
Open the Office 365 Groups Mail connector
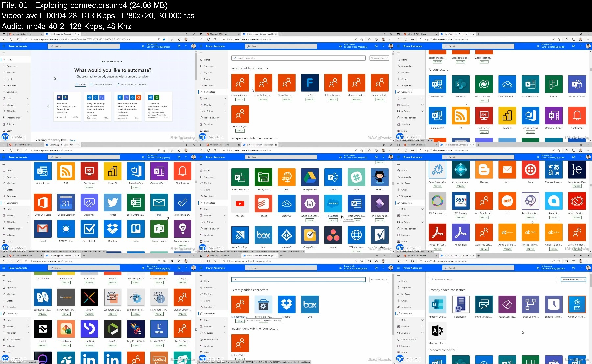pos(577,304)
